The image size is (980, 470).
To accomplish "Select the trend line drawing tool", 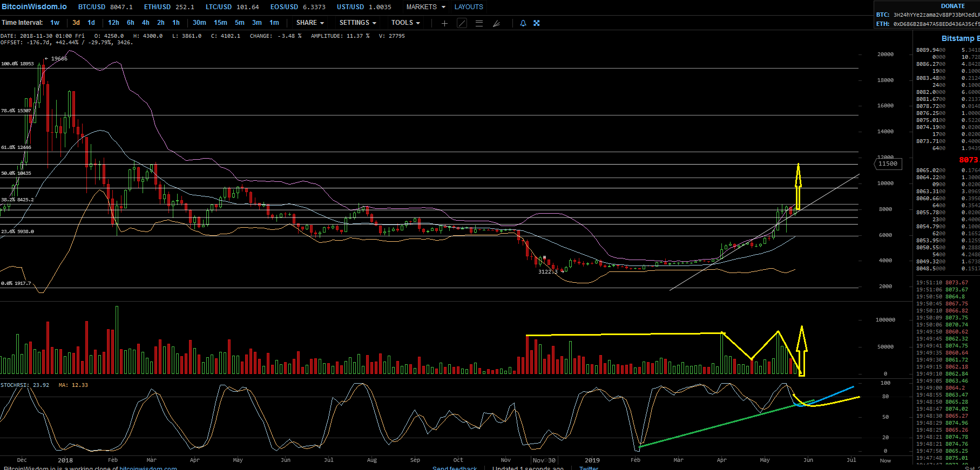I will 462,23.
